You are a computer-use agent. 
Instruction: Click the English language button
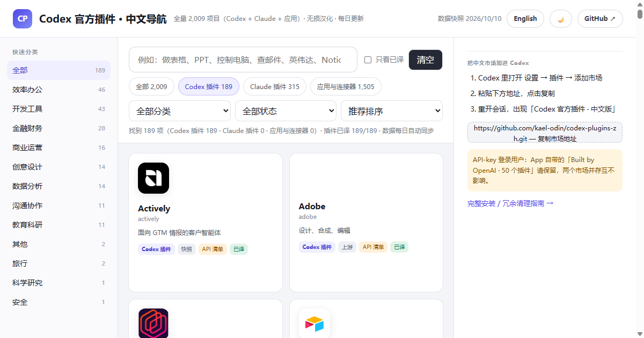tap(525, 19)
